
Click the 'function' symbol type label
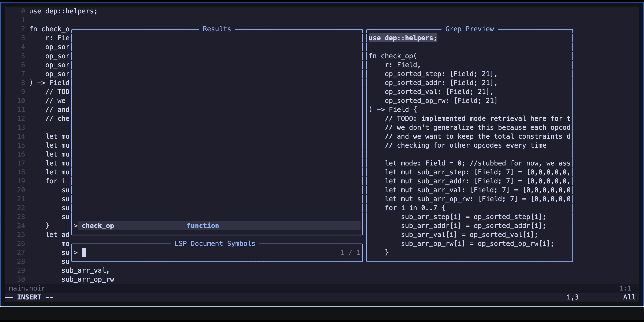pos(203,226)
